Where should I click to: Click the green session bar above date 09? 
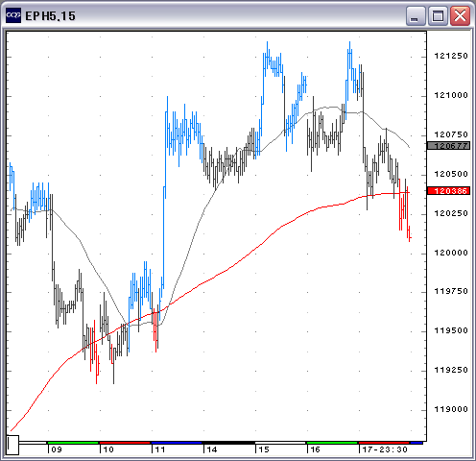click(x=73, y=443)
